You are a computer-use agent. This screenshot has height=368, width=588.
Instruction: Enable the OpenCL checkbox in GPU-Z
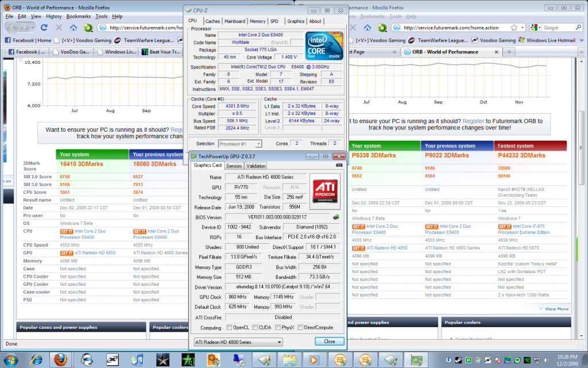coord(229,327)
